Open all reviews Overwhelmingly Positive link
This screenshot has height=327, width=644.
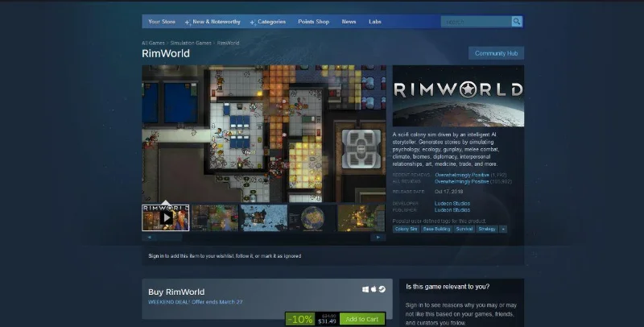coord(461,181)
